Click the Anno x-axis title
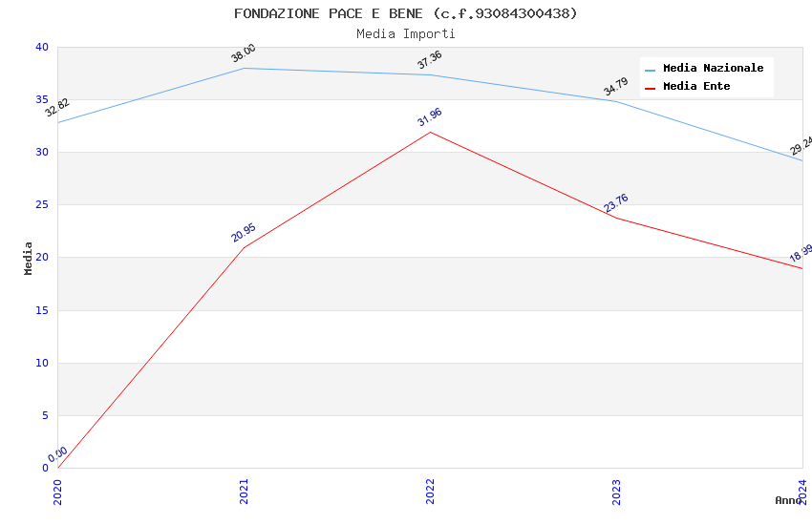Image resolution: width=812 pixels, height=525 pixels. pos(788,500)
